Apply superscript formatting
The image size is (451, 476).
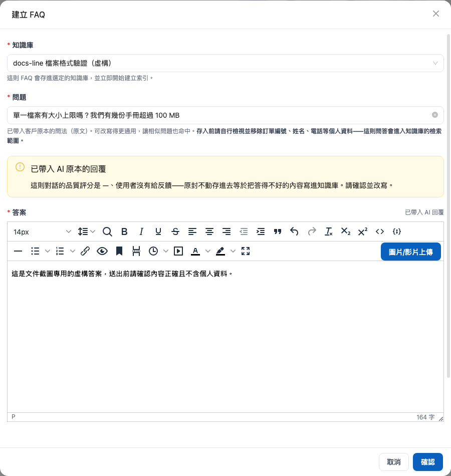pos(363,231)
